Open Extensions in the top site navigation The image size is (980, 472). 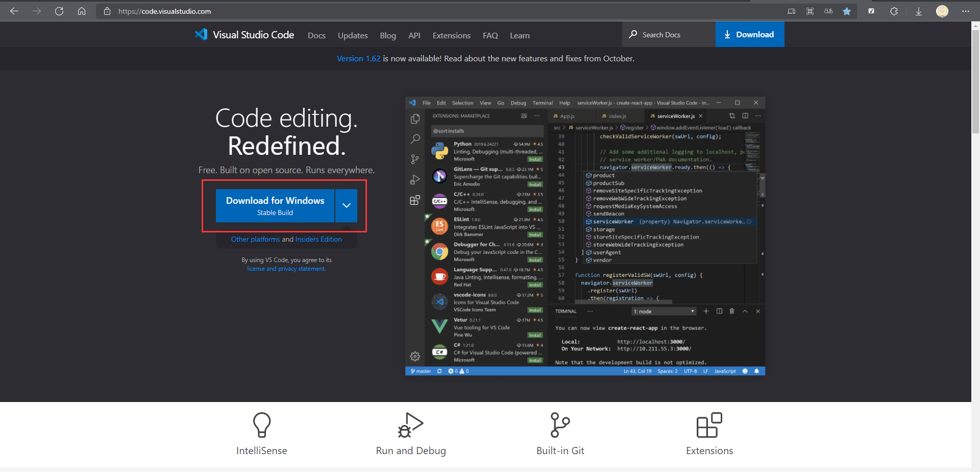452,35
